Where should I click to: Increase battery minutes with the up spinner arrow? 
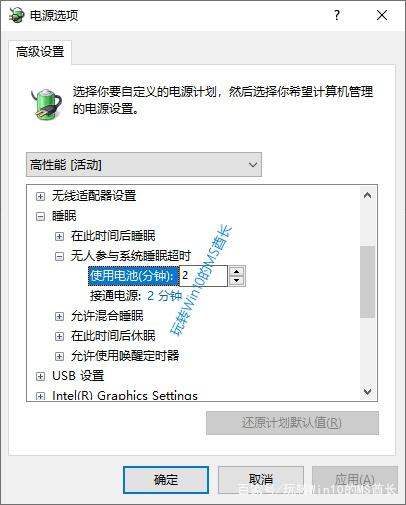pos(237,271)
